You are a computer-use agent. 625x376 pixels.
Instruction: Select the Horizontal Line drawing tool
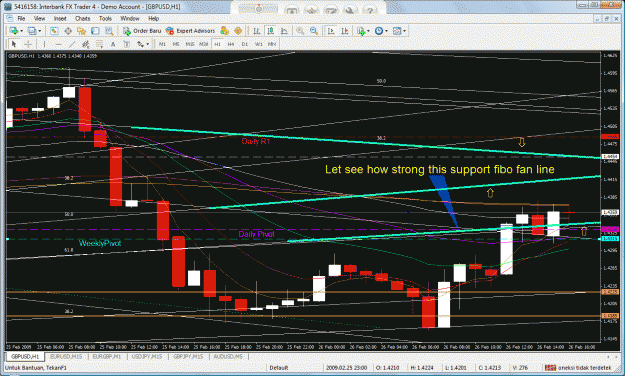(58, 44)
